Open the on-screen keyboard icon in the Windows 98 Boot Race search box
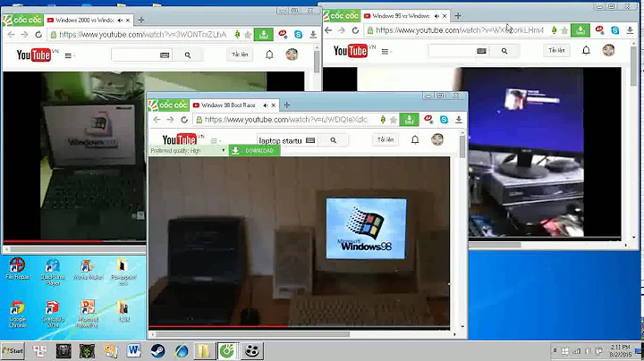The height and width of the screenshot is (361, 644). 311,140
